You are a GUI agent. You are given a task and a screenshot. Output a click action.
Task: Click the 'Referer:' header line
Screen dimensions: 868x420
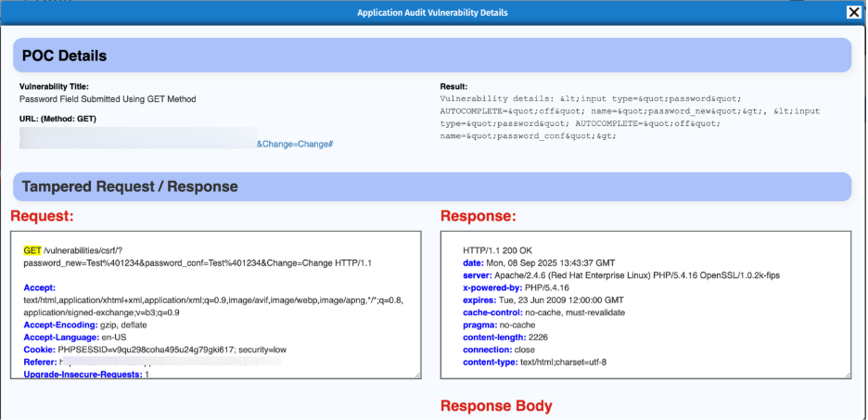[x=152, y=363]
